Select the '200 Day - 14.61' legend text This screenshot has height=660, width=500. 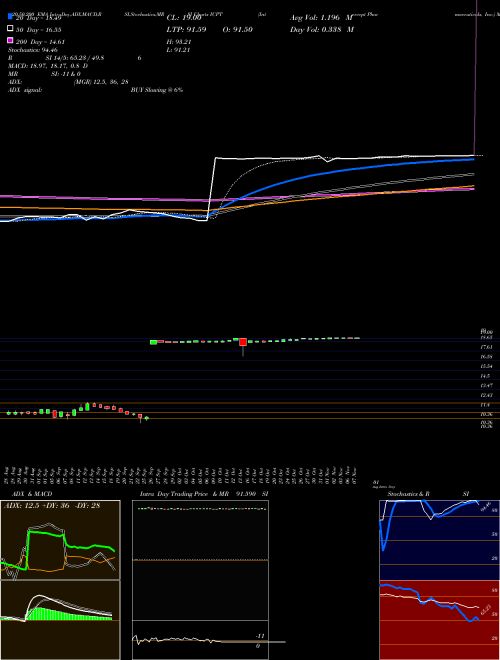tap(41, 42)
